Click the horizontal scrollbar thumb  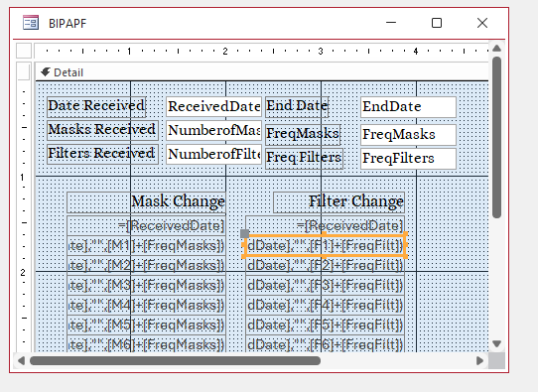[x=175, y=361]
